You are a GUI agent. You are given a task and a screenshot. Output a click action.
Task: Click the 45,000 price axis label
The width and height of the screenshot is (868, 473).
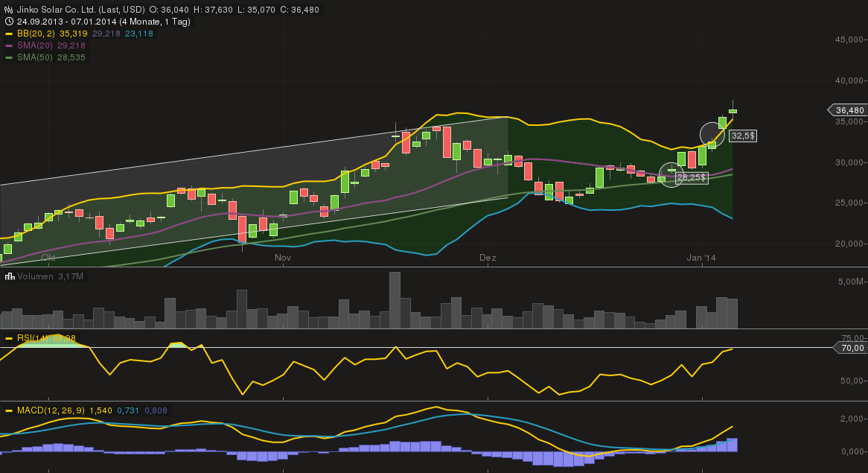coord(849,40)
